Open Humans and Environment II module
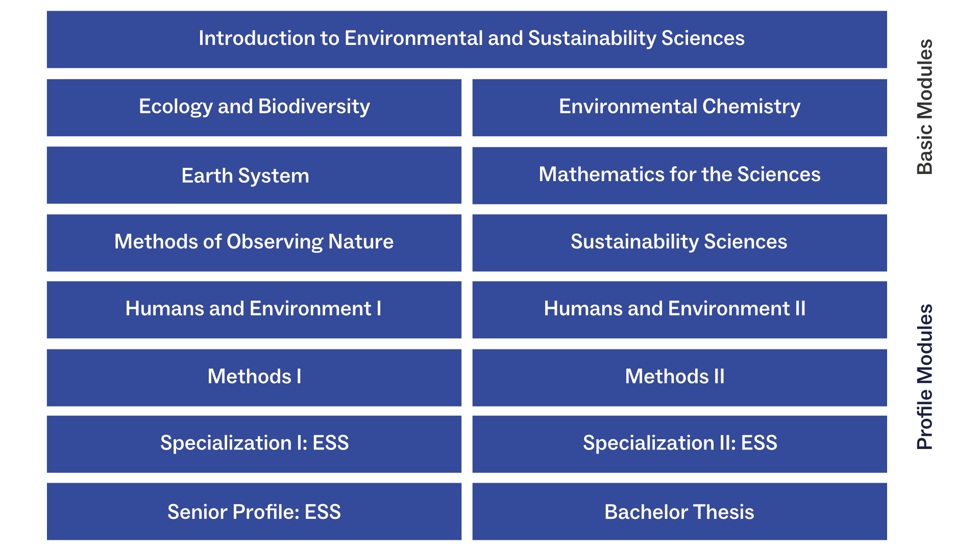980x551 pixels. [x=679, y=310]
